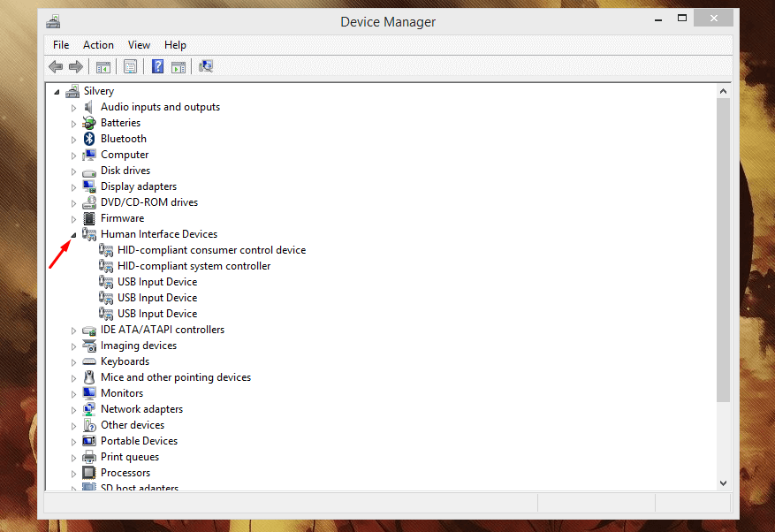Select the Bluetooth device icon
This screenshot has height=532, width=775.
[x=89, y=139]
